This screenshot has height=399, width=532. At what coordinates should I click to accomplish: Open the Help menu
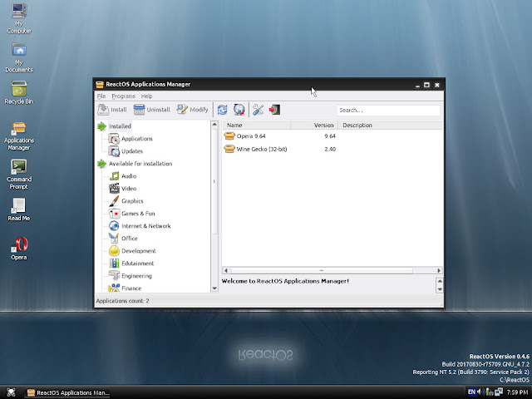146,96
